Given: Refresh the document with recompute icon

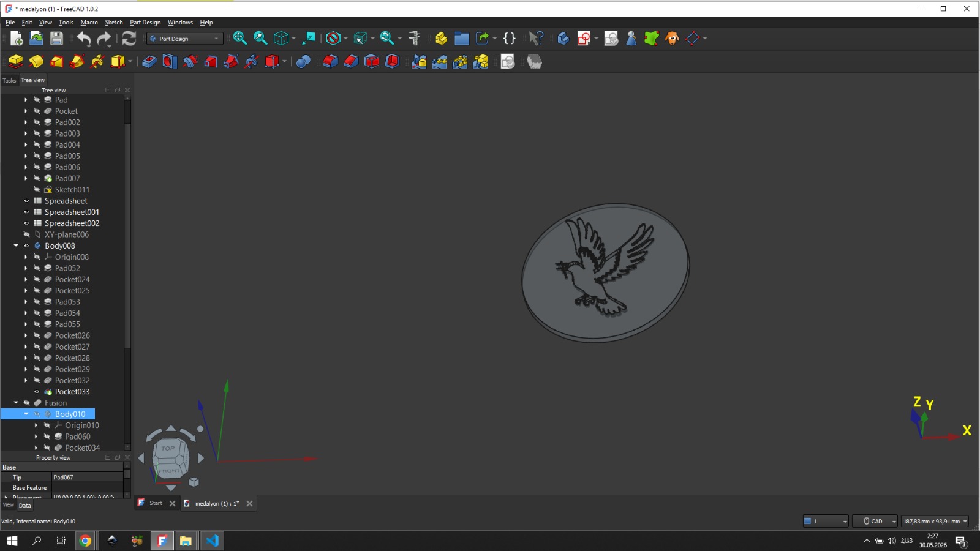Looking at the screenshot, I should tap(129, 39).
